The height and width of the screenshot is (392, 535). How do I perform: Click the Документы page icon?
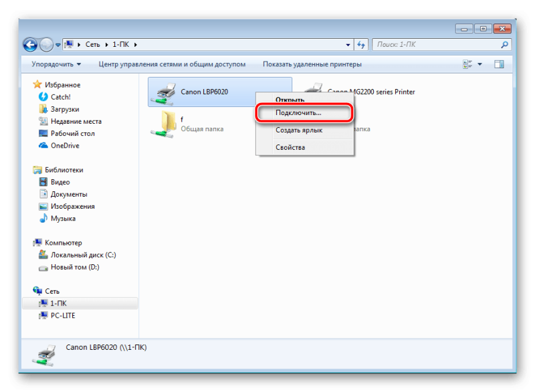(x=43, y=194)
